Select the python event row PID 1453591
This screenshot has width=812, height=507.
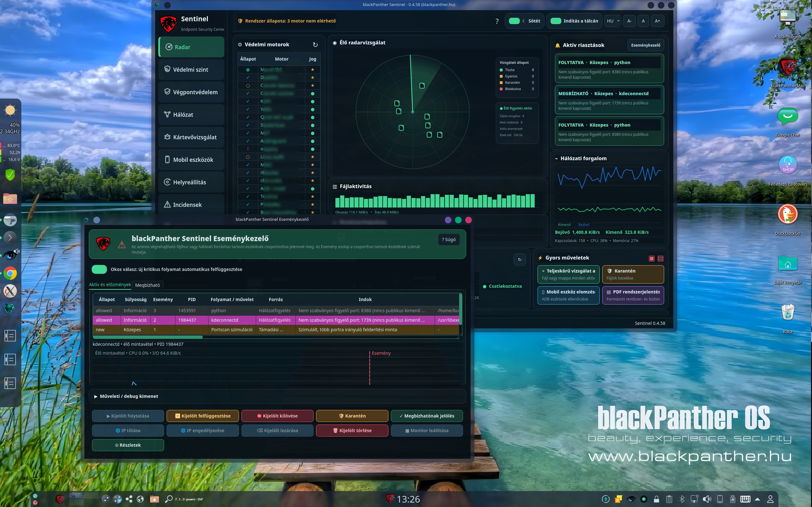[276, 311]
